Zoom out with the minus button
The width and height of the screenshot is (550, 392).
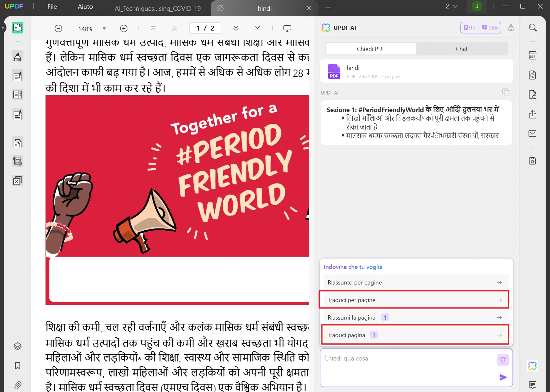pyautogui.click(x=59, y=29)
